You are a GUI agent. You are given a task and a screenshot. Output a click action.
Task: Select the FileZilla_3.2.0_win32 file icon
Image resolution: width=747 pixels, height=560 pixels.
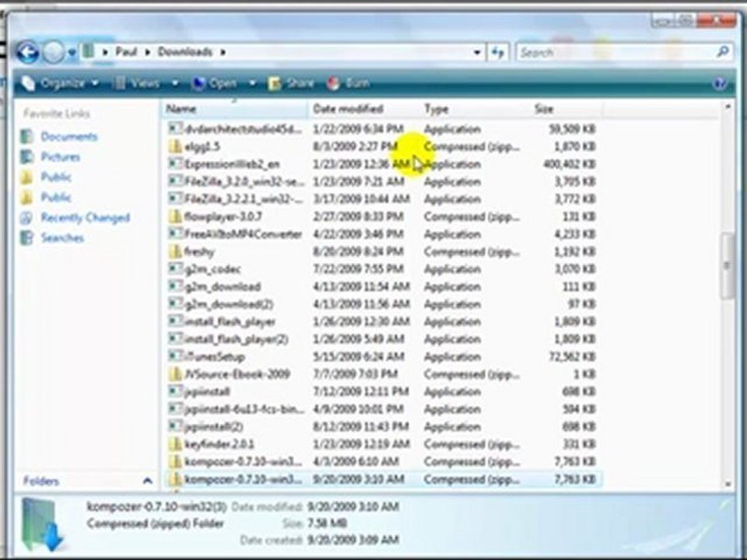(x=175, y=181)
